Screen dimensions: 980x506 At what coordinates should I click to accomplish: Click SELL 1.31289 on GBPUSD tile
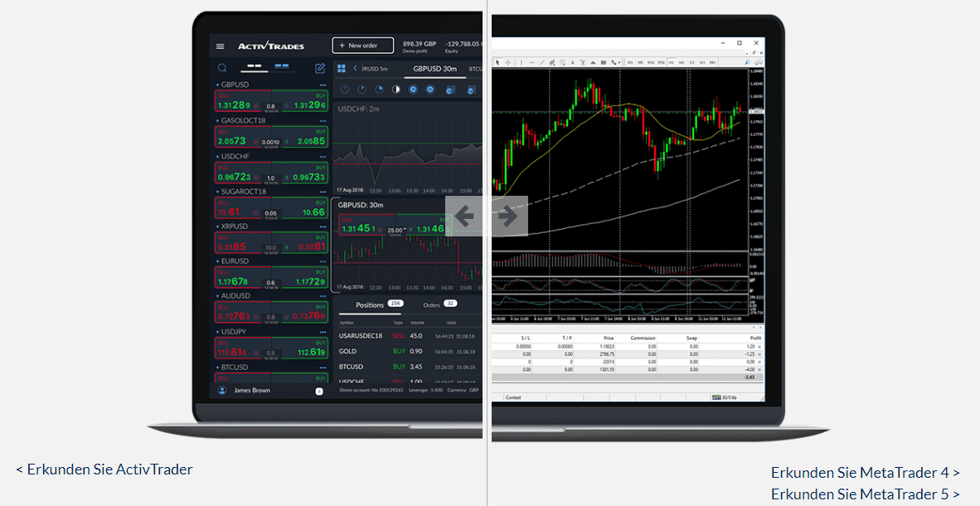[242, 101]
